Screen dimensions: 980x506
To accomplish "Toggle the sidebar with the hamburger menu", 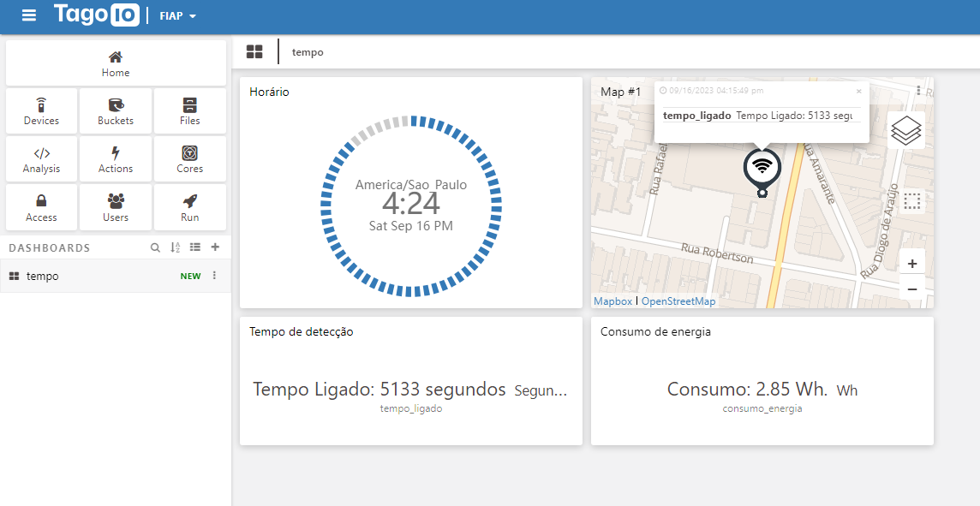I will pos(28,15).
